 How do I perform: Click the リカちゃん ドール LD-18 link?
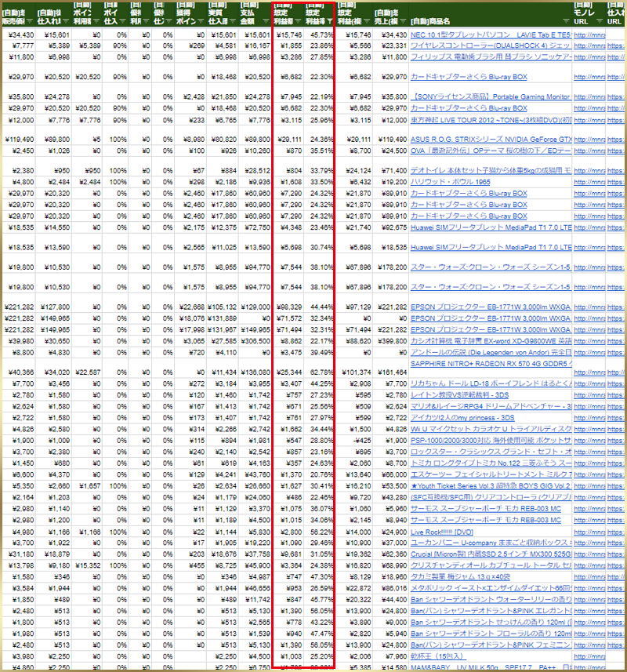point(491,383)
